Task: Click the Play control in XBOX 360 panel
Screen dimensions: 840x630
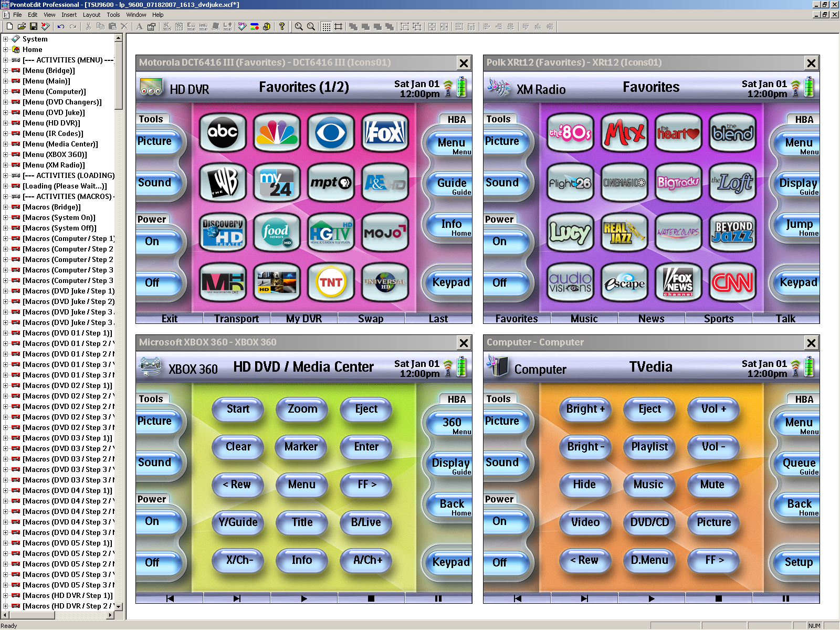Action: [x=304, y=598]
